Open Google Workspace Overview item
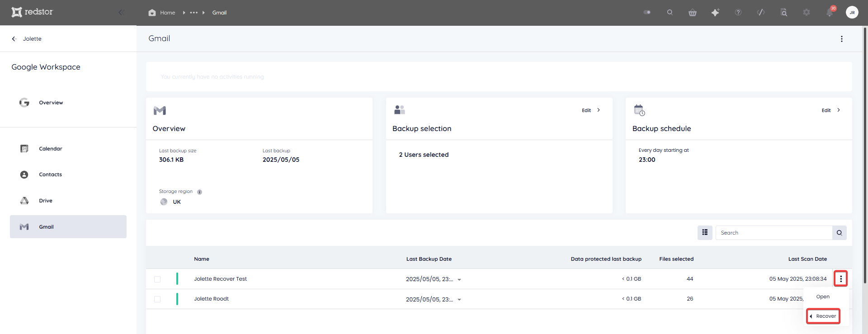 coord(68,103)
